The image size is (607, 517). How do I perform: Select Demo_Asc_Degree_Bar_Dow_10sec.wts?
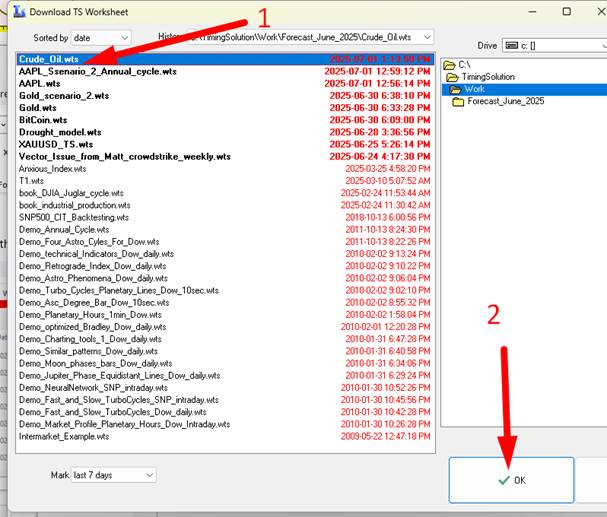pyautogui.click(x=225, y=302)
